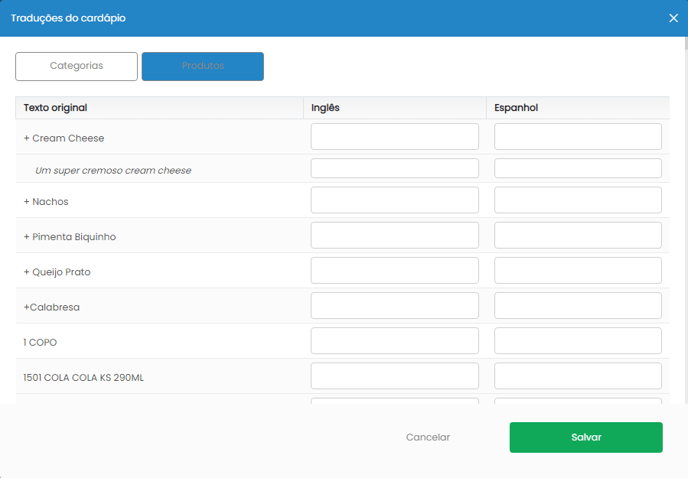
Task: Select the + Pimenta Biquinho row text
Action: 70,237
